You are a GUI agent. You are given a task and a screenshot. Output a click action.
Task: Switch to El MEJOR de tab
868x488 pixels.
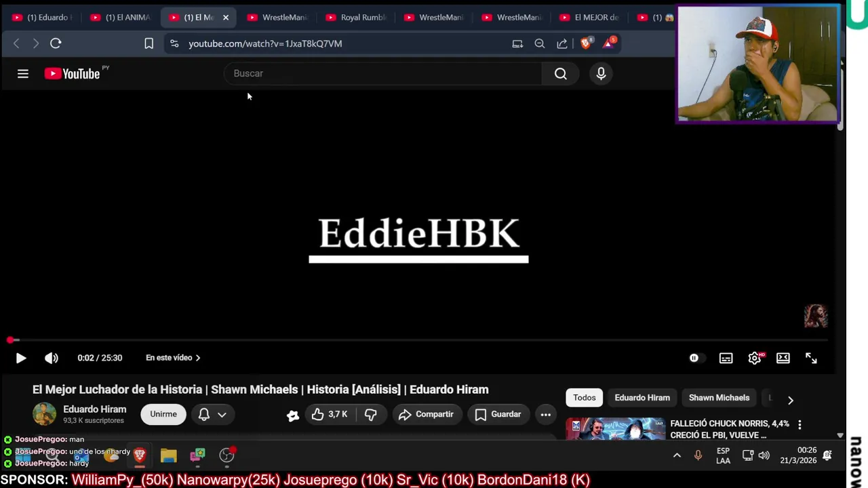tap(590, 18)
